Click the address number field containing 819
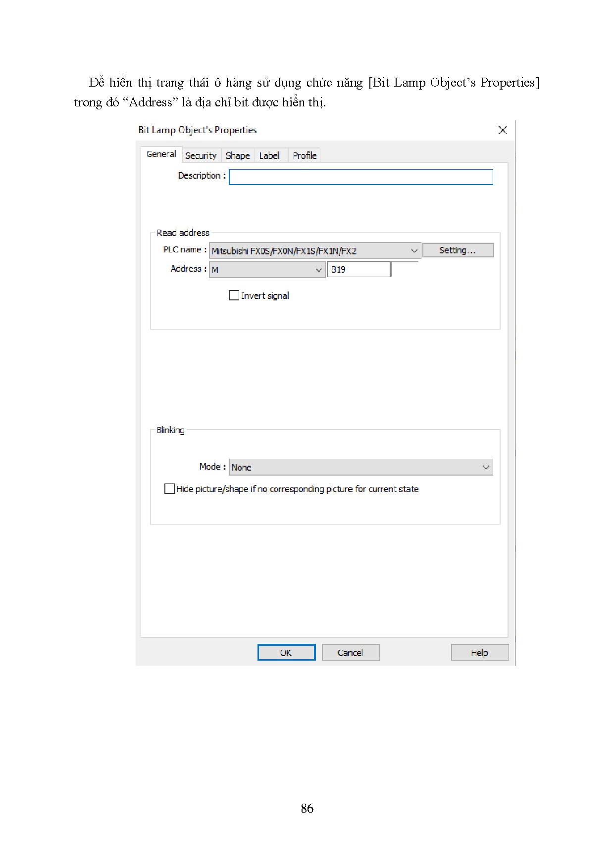The width and height of the screenshot is (614, 868). 358,270
